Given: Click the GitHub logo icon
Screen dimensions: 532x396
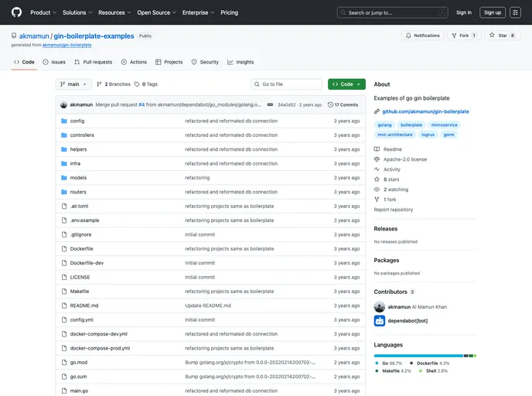Looking at the screenshot, I should coord(16,12).
